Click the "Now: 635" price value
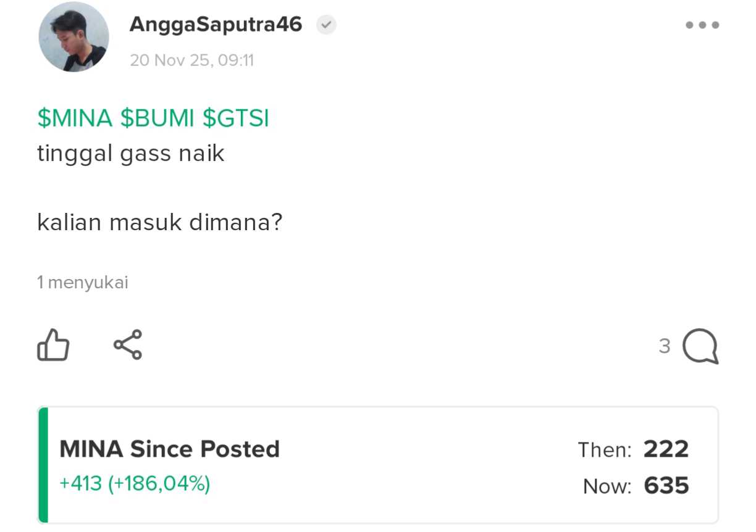Viewport: 756px width, 532px height. tap(666, 486)
